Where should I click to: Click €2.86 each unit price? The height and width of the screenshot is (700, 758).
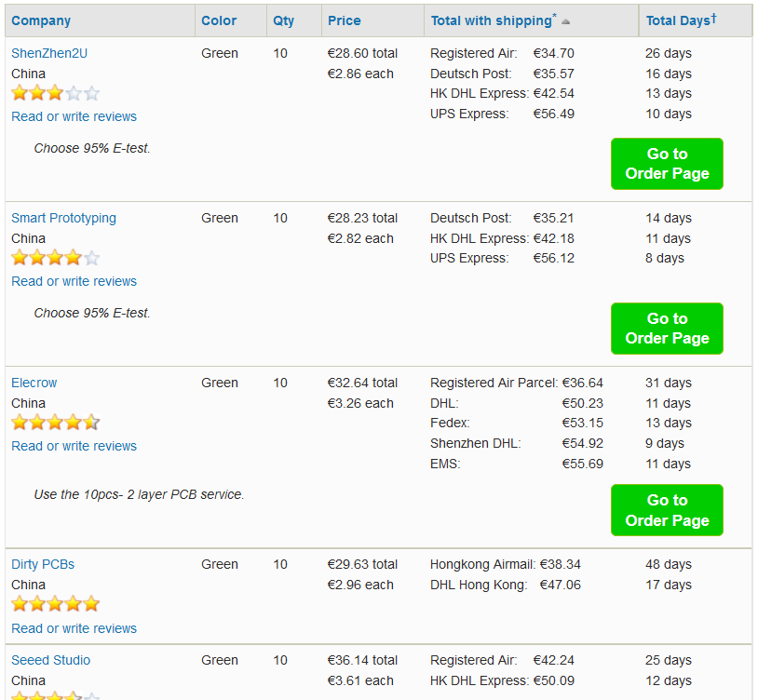tap(360, 74)
